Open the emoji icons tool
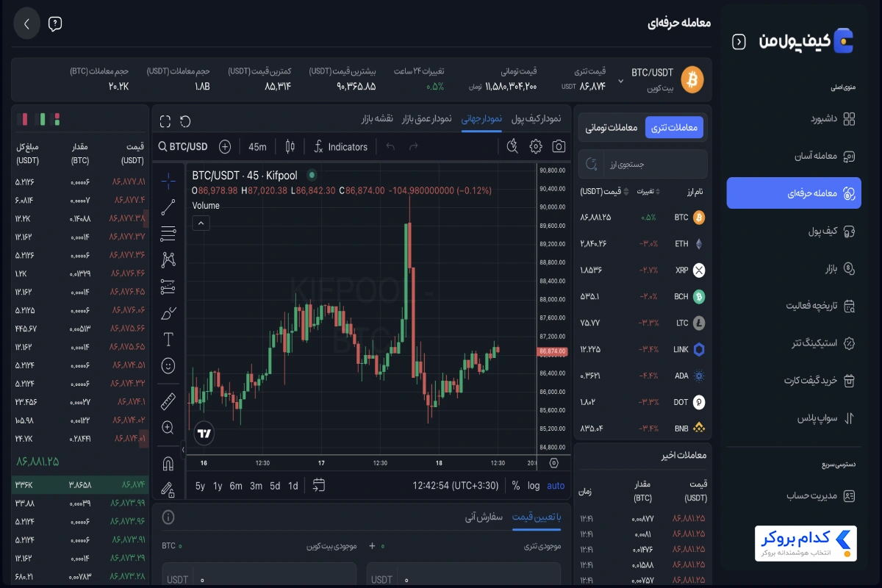882x588 pixels. point(168,365)
